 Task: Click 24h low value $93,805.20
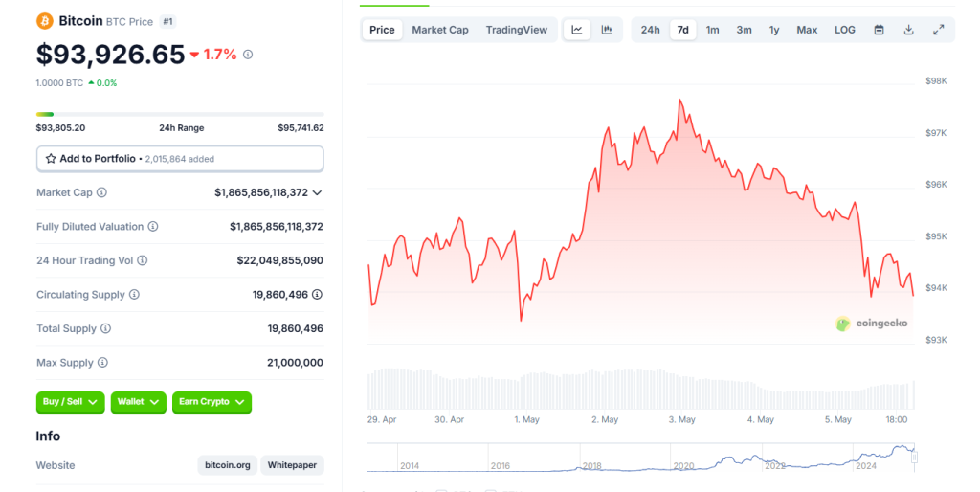click(60, 128)
